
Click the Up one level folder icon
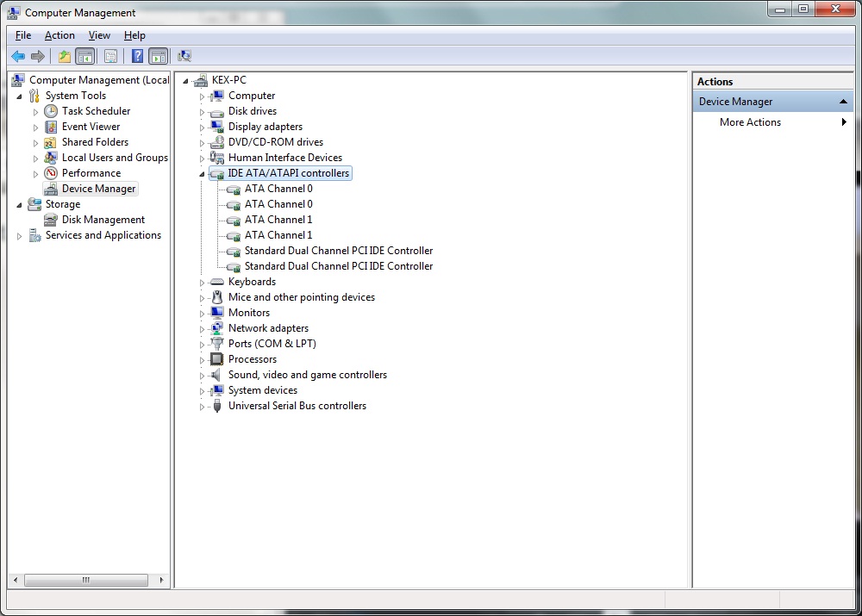(x=65, y=56)
